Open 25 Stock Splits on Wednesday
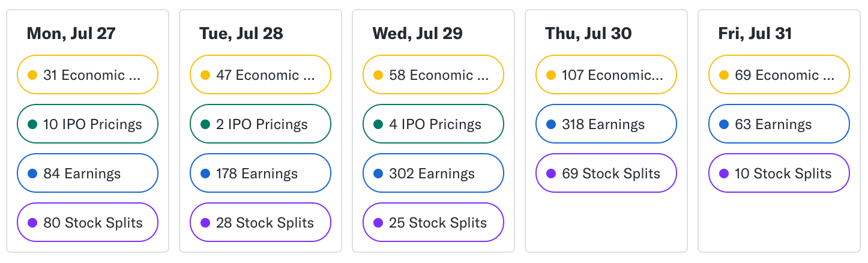Image resolution: width=868 pixels, height=263 pixels. pyautogui.click(x=433, y=222)
